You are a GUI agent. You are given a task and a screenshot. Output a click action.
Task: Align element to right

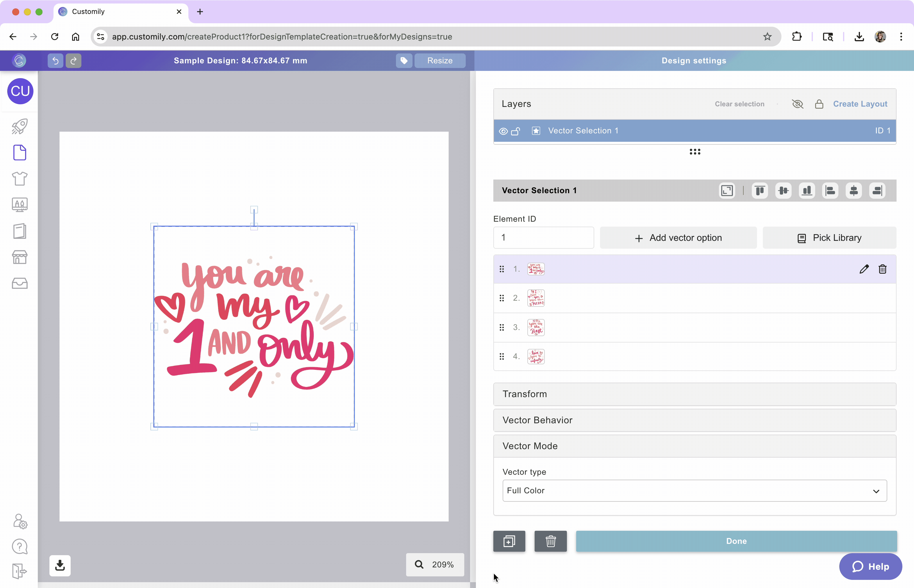(x=877, y=191)
